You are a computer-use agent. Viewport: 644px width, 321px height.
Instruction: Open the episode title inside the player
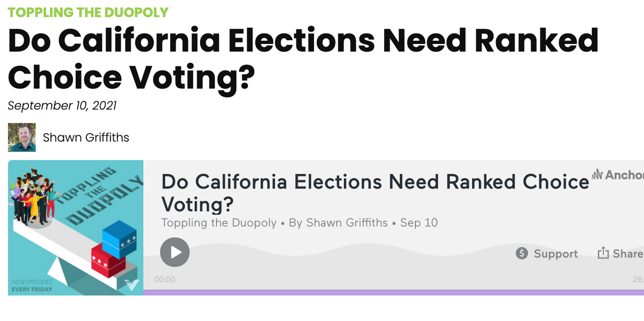coord(375,193)
